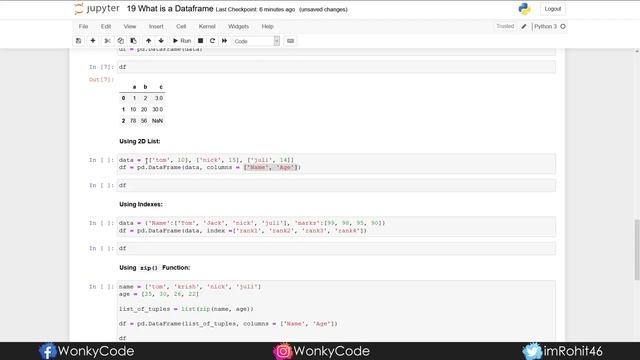Rename notebook title '19 What is a Dataframe'
Screen dimensions: 640x360
[x=170, y=9]
